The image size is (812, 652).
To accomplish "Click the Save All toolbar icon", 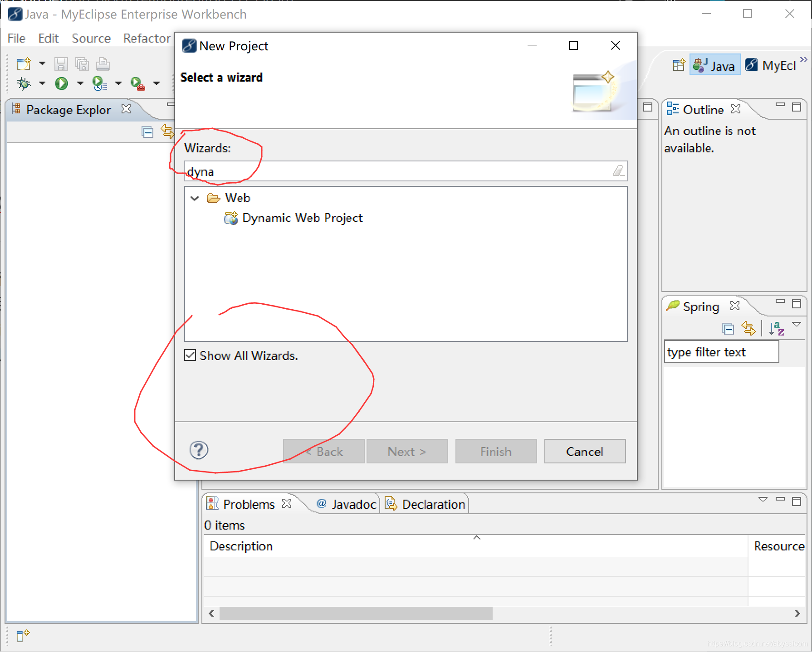I will (x=82, y=64).
